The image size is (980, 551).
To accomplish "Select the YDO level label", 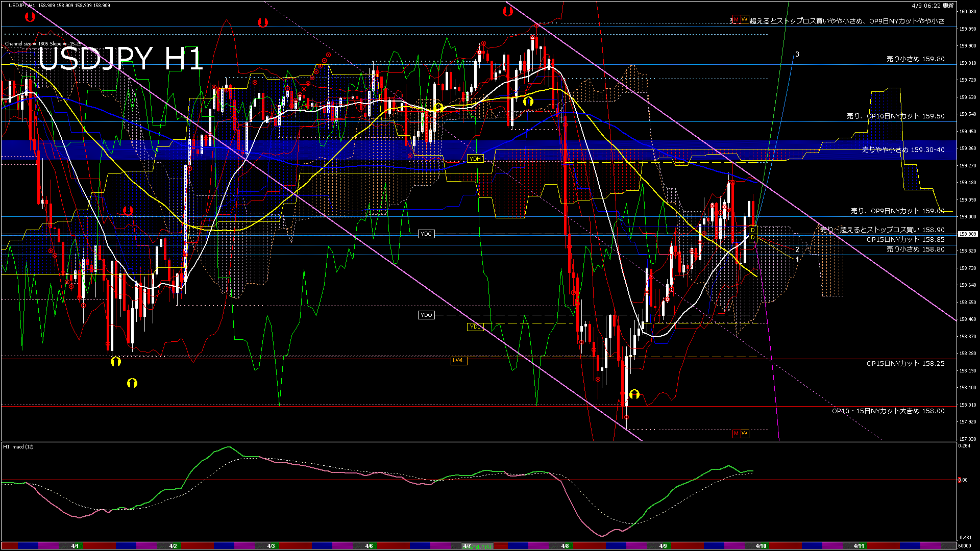I will [x=426, y=315].
